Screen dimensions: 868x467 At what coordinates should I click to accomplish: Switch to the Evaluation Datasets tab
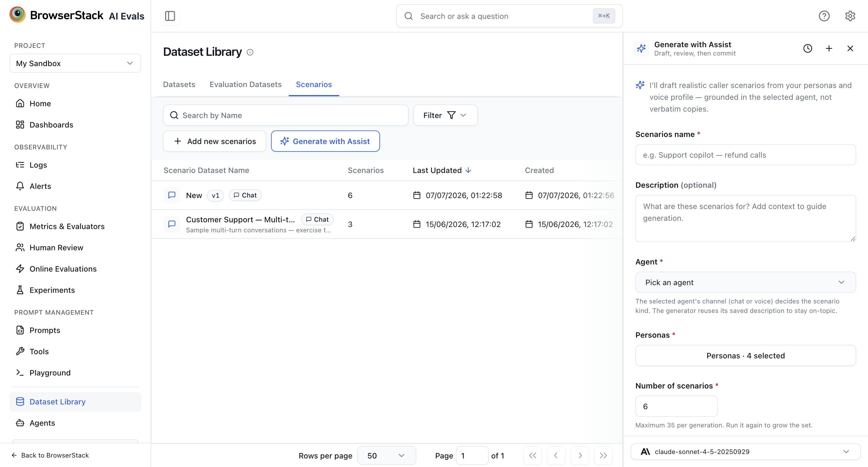tap(246, 84)
